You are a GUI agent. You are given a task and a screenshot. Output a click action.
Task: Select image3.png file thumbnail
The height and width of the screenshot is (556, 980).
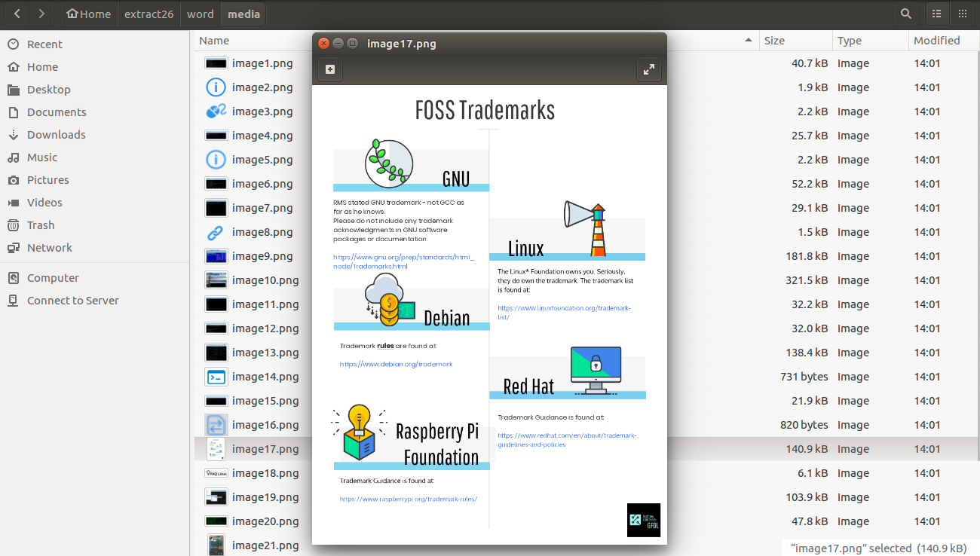pos(216,112)
